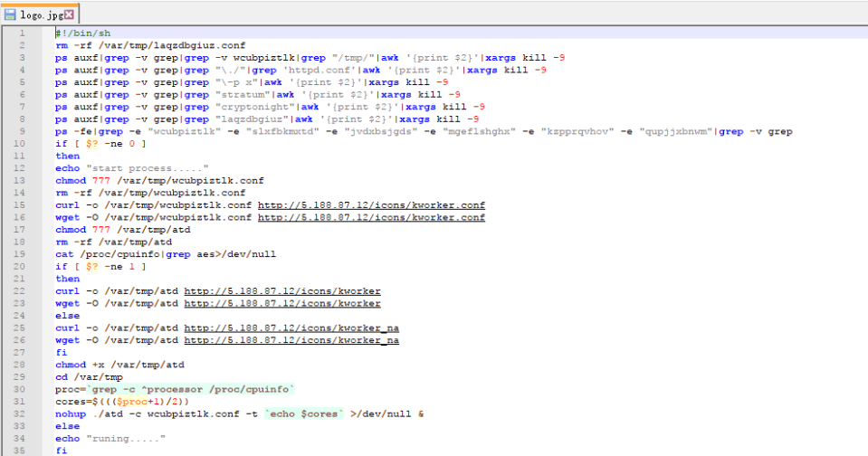Click the "if [ $? -ne 0 ]" condition line

[101, 144]
